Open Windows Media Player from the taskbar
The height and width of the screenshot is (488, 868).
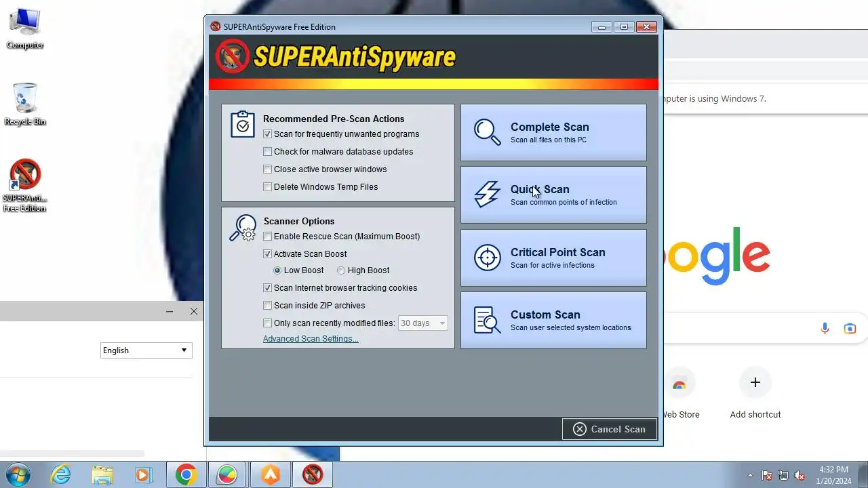coord(144,474)
